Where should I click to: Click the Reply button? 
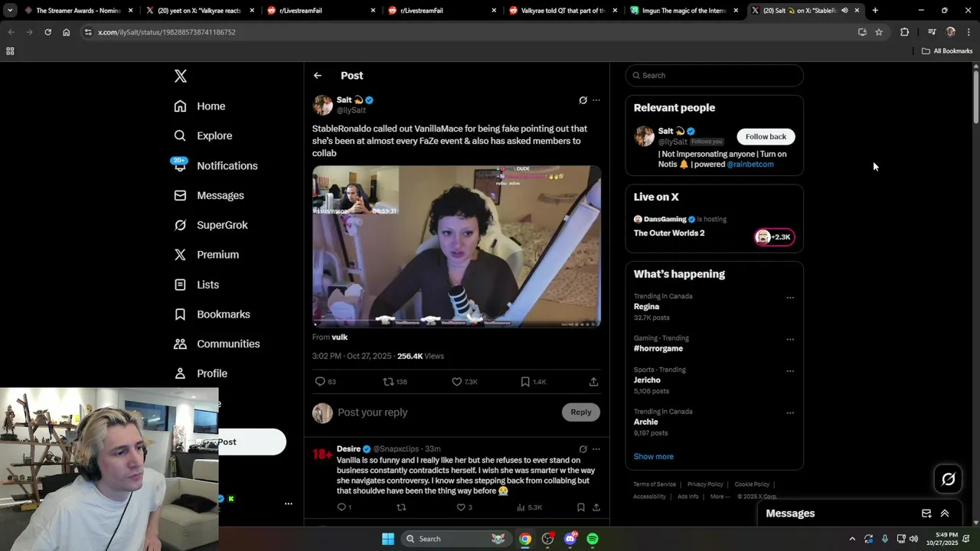[581, 412]
